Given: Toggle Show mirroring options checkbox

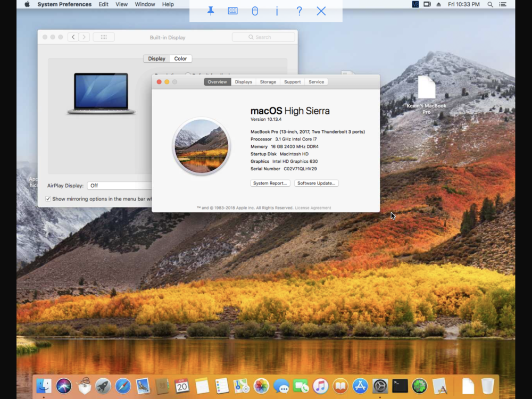Looking at the screenshot, I should click(x=48, y=199).
